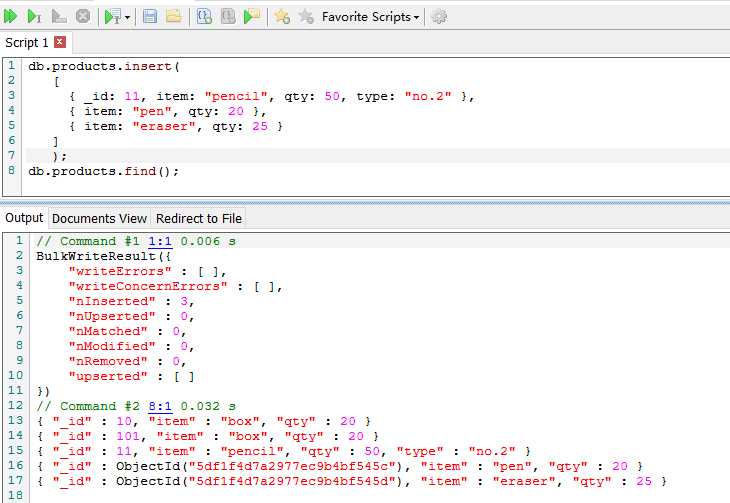Click "nModified" key in output

coord(112,346)
